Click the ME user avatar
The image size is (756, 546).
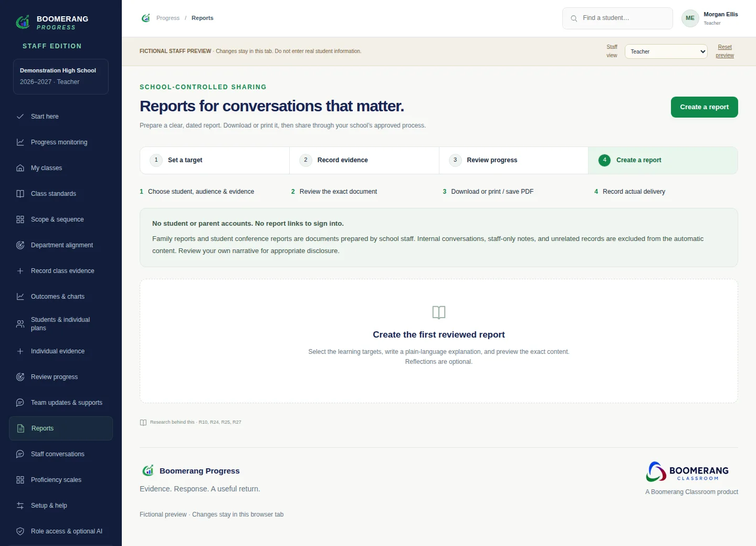coord(690,18)
